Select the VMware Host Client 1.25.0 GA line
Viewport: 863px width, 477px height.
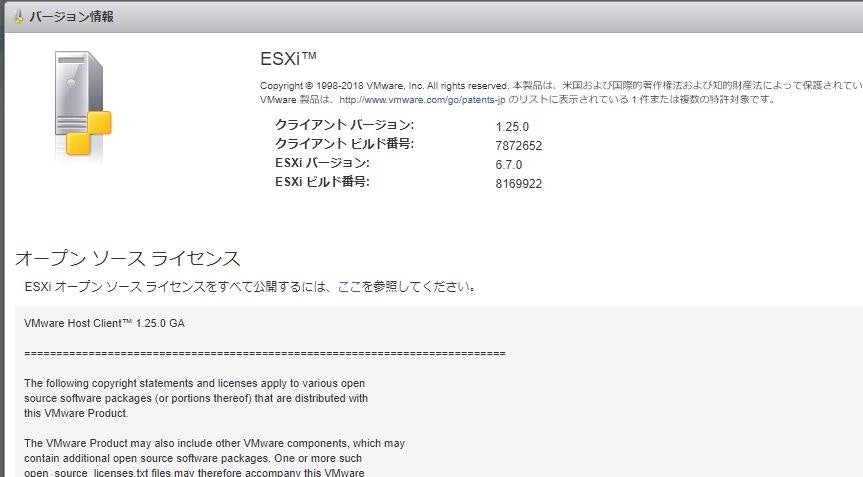pos(105,324)
